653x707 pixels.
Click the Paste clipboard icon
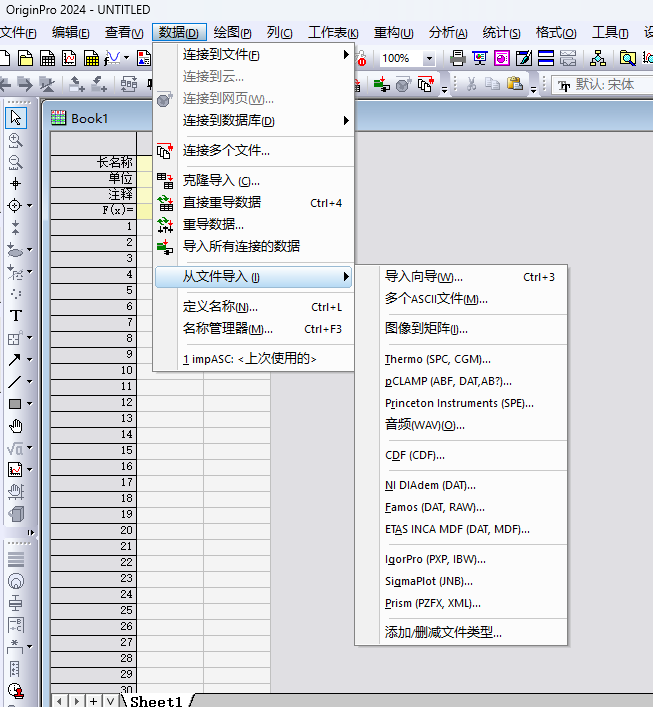[x=515, y=84]
